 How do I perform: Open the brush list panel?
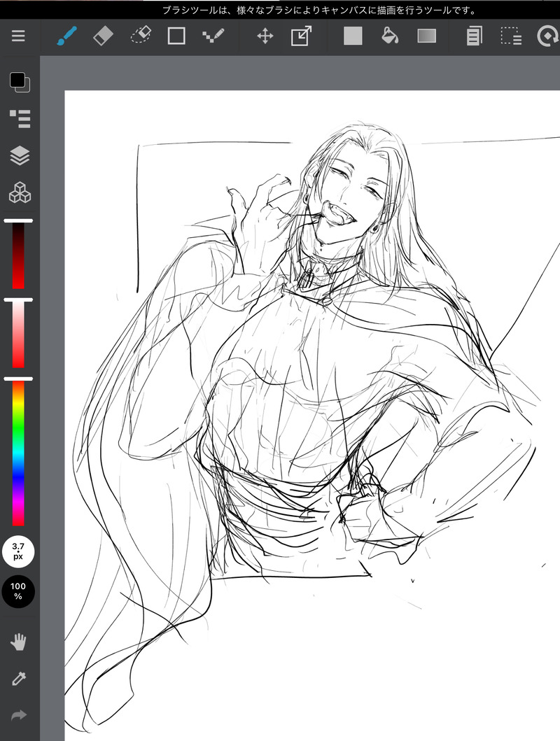click(x=20, y=119)
